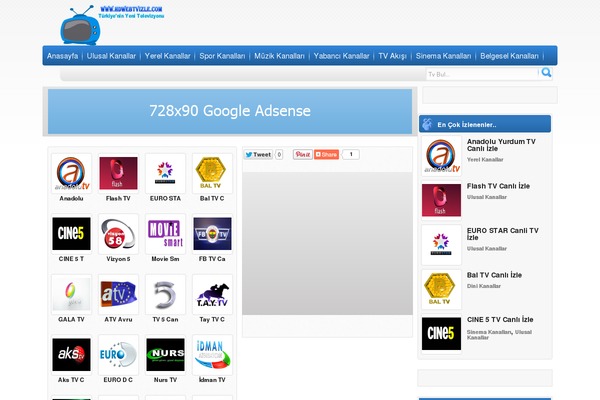Open GALA TV channel logo
600x400 pixels.
(x=71, y=294)
